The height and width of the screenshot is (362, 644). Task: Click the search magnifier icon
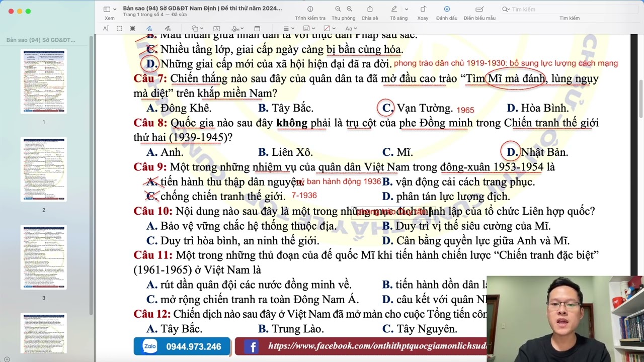[x=505, y=9]
